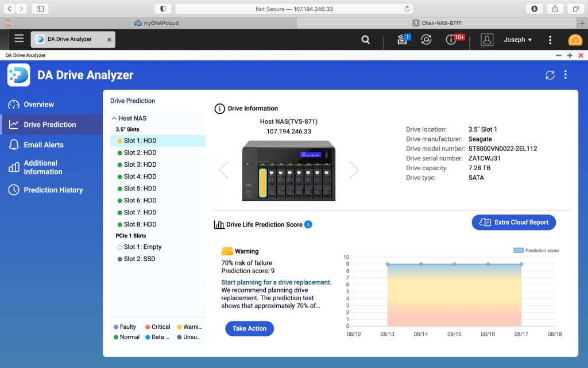Toggle browser sidebar button
This screenshot has height=368, width=588.
point(40,9)
